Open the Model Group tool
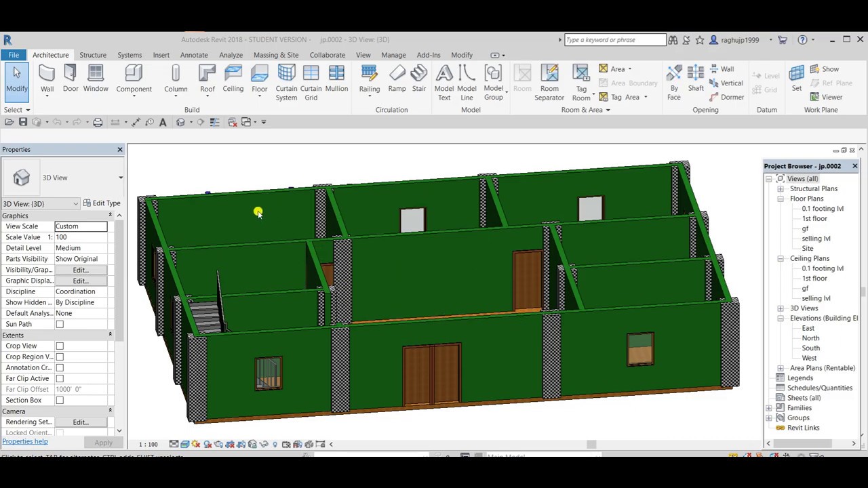This screenshot has height=488, width=868. (x=494, y=83)
